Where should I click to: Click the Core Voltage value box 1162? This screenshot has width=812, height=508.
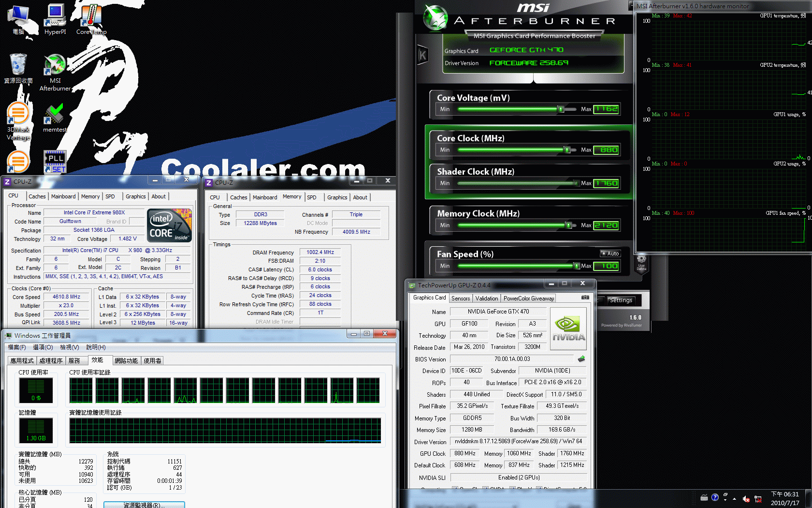tap(606, 109)
